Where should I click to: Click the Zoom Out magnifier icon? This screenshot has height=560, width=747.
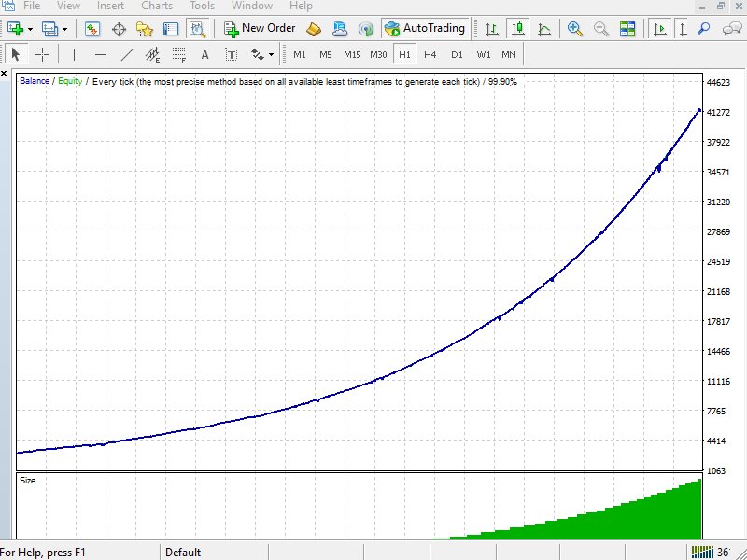tap(600, 29)
